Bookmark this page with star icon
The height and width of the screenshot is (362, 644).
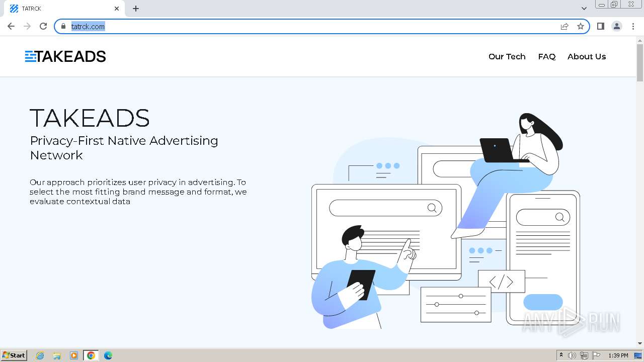coord(581,26)
